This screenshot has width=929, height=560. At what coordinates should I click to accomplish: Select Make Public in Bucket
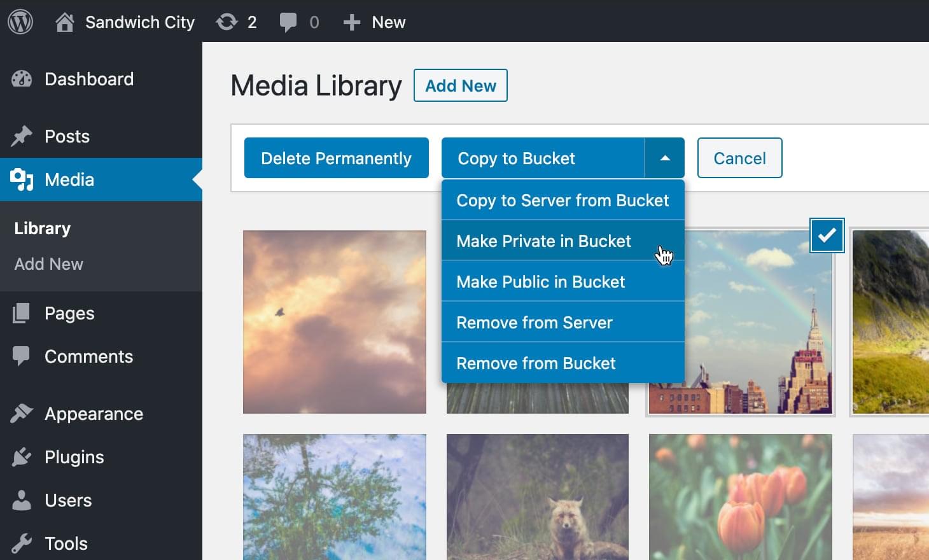(540, 282)
